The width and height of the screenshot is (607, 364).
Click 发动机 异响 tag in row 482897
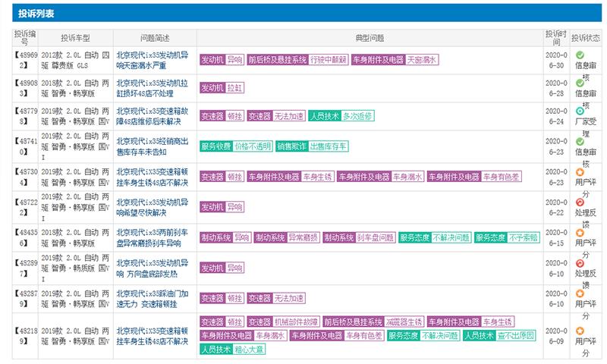click(x=222, y=268)
